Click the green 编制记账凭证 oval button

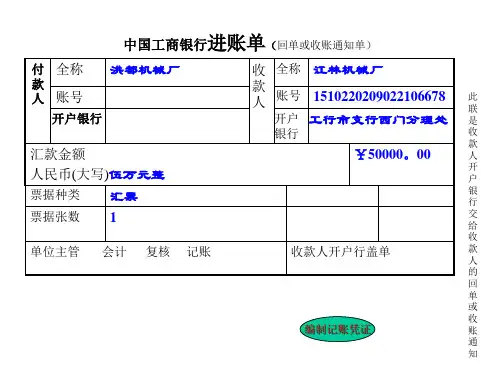[x=337, y=329]
